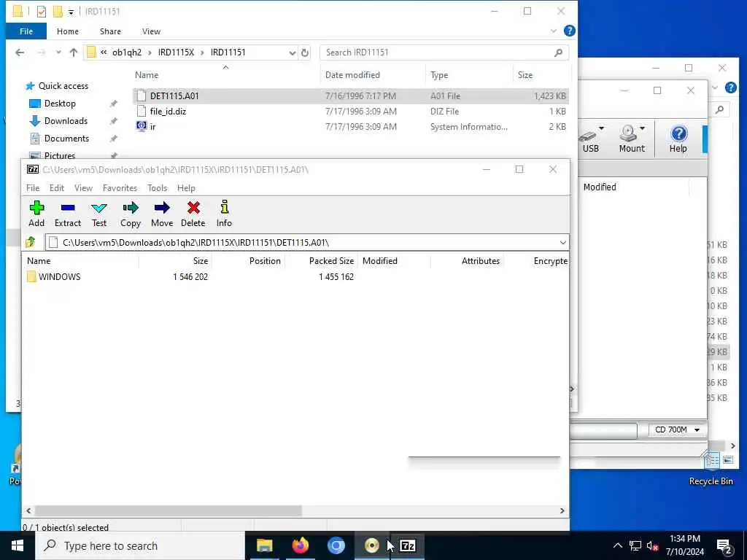The height and width of the screenshot is (560, 747).
Task: Go up one folder in 7-Zip
Action: (x=31, y=242)
